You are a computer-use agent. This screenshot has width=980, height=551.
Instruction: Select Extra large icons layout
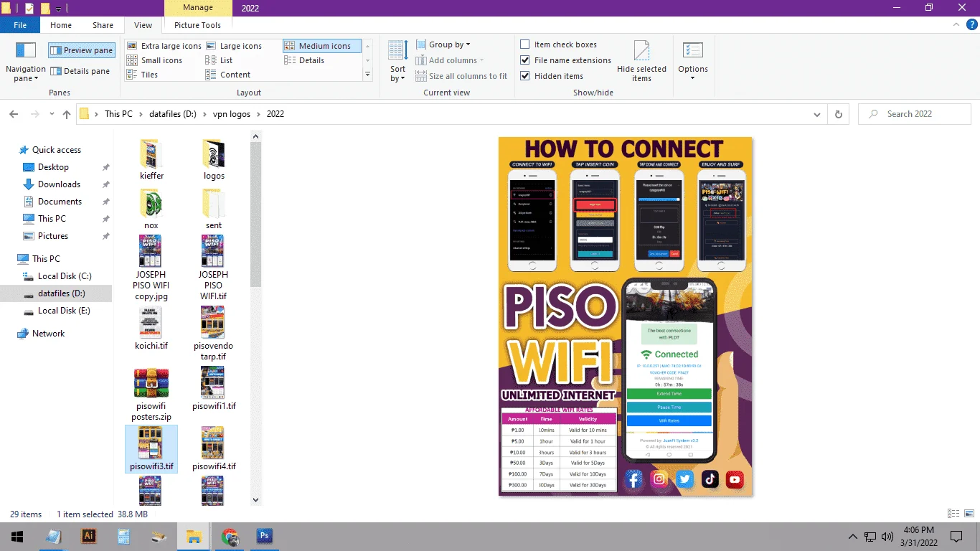coord(164,46)
